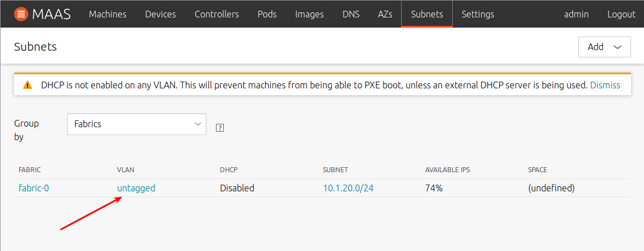Screen dimensions: 644x251
Task: Switch to the Controllers tab
Action: [217, 14]
